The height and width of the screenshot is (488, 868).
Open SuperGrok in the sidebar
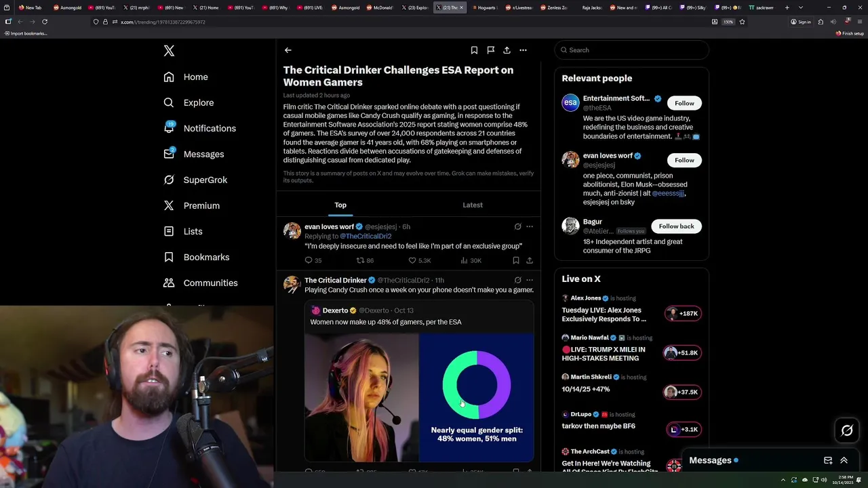click(195, 180)
